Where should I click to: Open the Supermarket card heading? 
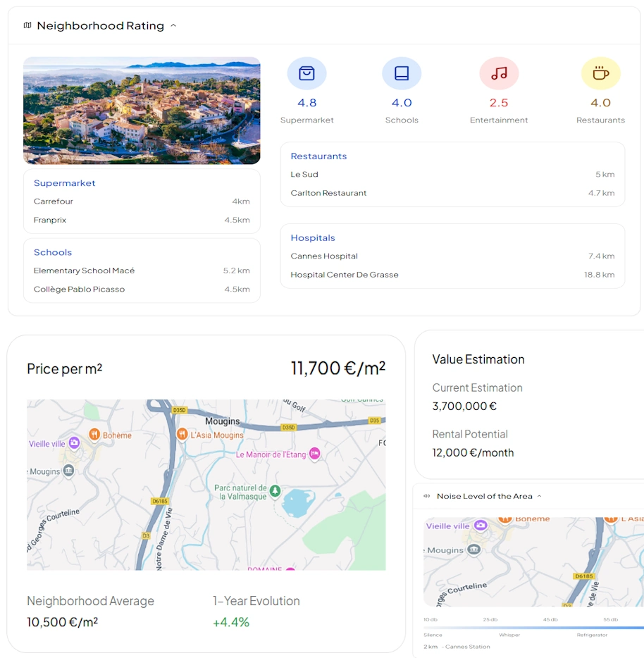tap(64, 183)
